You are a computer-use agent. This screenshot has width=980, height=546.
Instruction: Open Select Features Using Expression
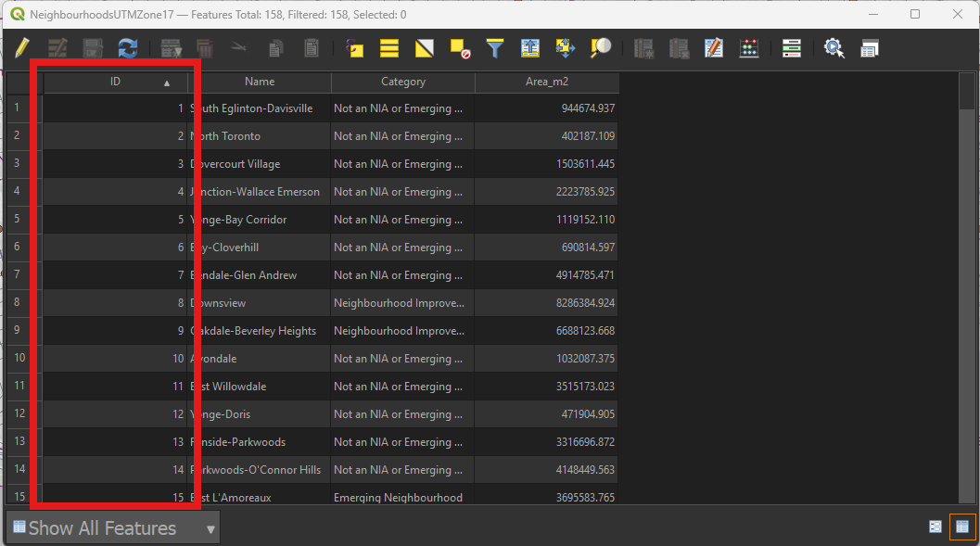click(354, 48)
